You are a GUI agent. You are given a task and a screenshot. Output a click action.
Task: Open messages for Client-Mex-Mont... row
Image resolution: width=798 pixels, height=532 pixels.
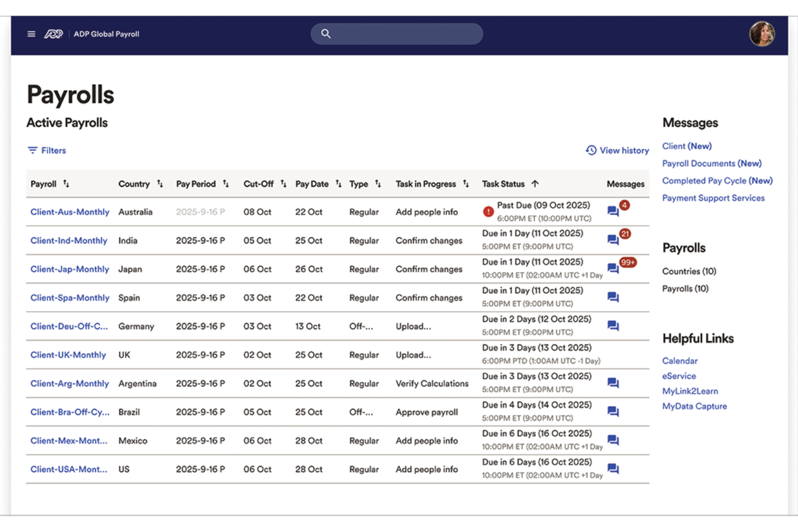[613, 440]
